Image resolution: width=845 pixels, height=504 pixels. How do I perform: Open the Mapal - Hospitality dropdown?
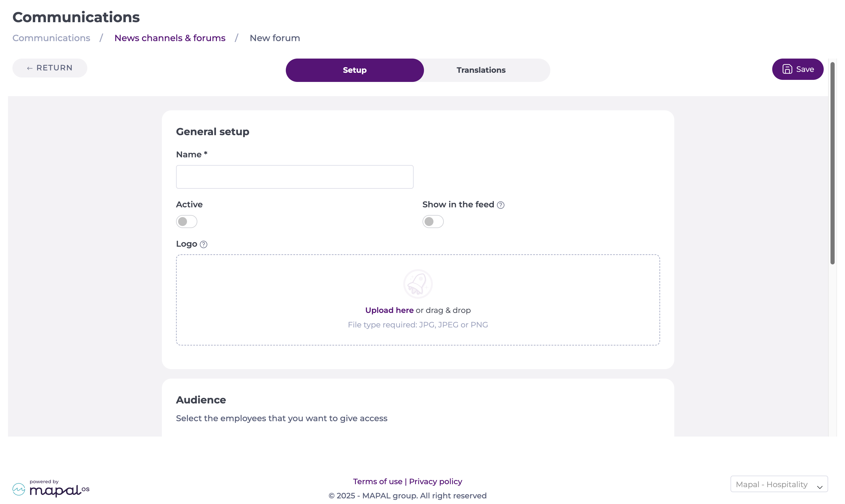coord(779,484)
